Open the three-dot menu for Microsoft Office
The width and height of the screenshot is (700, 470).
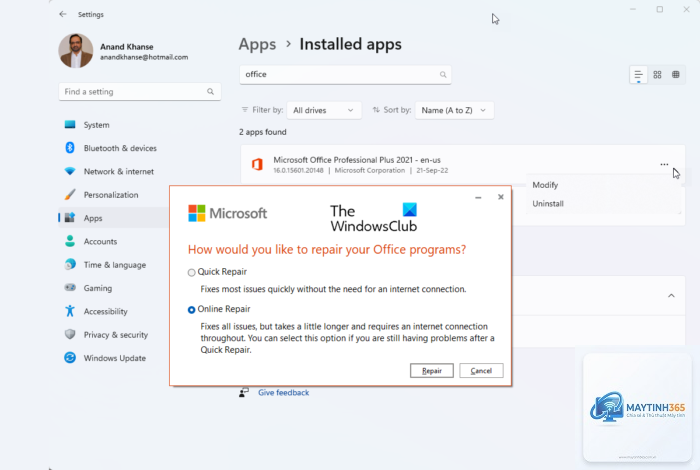pos(664,164)
